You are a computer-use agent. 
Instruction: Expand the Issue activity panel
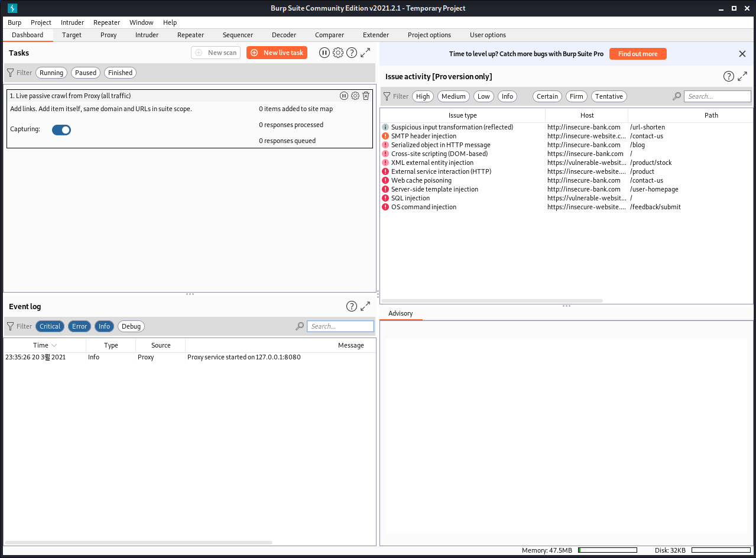(x=742, y=76)
